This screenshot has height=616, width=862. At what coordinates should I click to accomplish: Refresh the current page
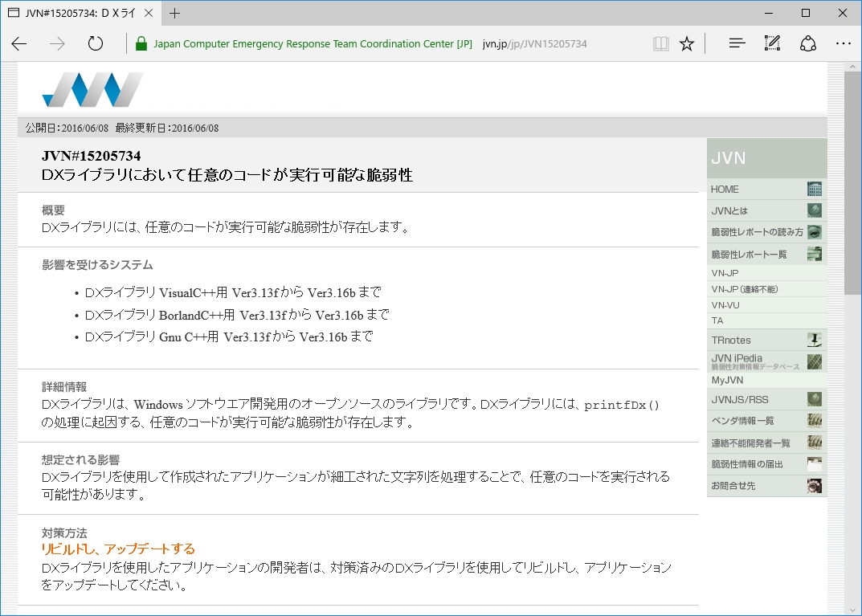(x=96, y=43)
